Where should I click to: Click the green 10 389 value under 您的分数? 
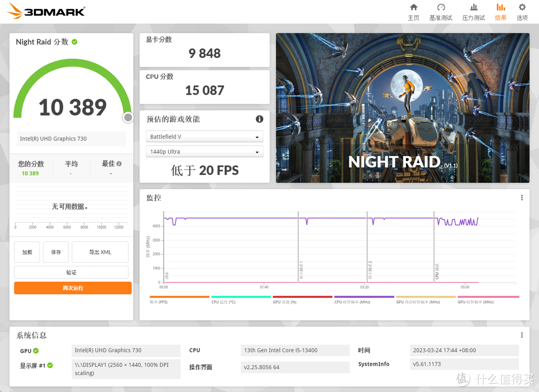[30, 174]
